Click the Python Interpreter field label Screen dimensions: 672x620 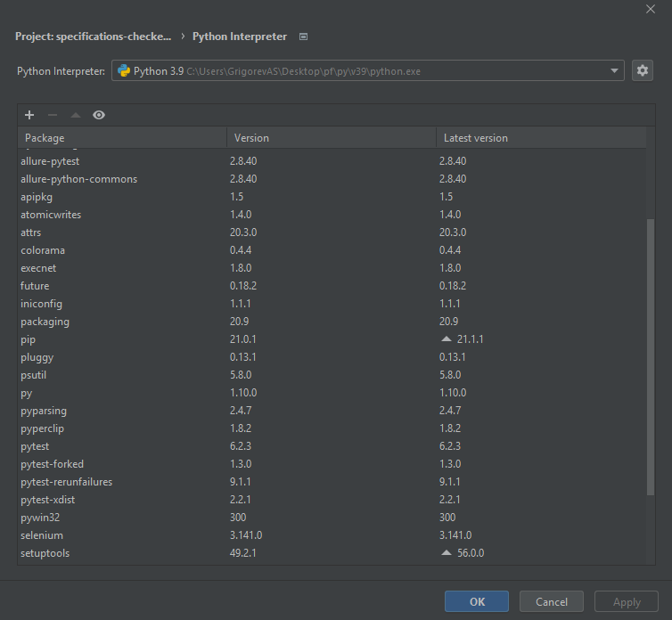(61, 71)
